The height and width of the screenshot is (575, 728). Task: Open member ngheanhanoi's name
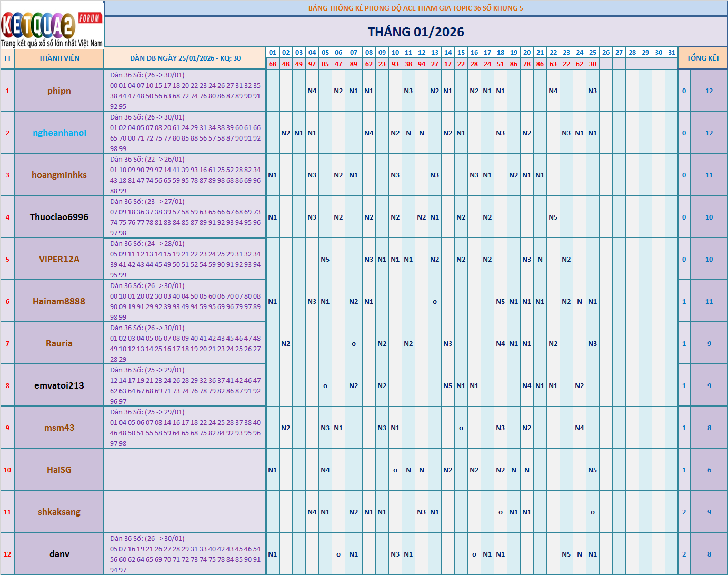pos(59,133)
